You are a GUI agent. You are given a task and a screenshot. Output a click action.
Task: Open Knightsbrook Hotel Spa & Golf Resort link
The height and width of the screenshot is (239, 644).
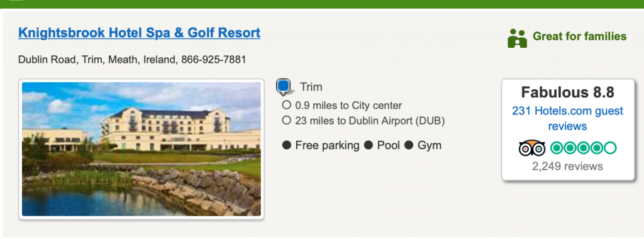tap(139, 33)
